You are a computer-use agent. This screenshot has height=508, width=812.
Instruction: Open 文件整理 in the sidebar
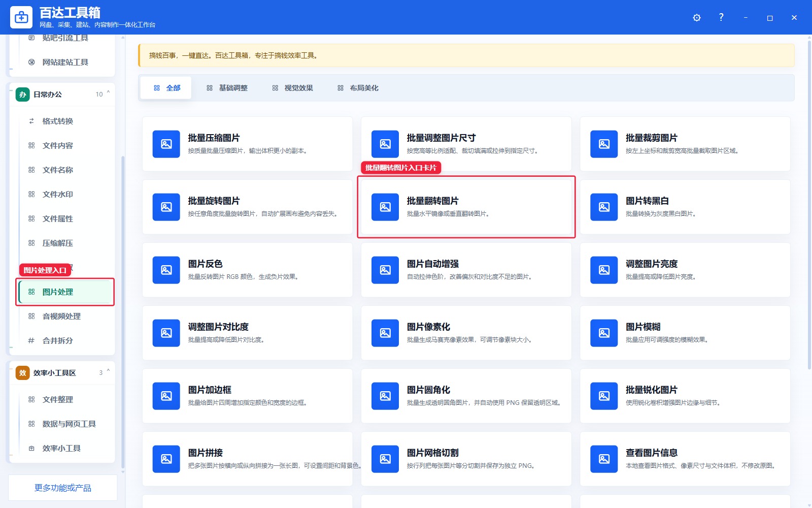point(66,399)
